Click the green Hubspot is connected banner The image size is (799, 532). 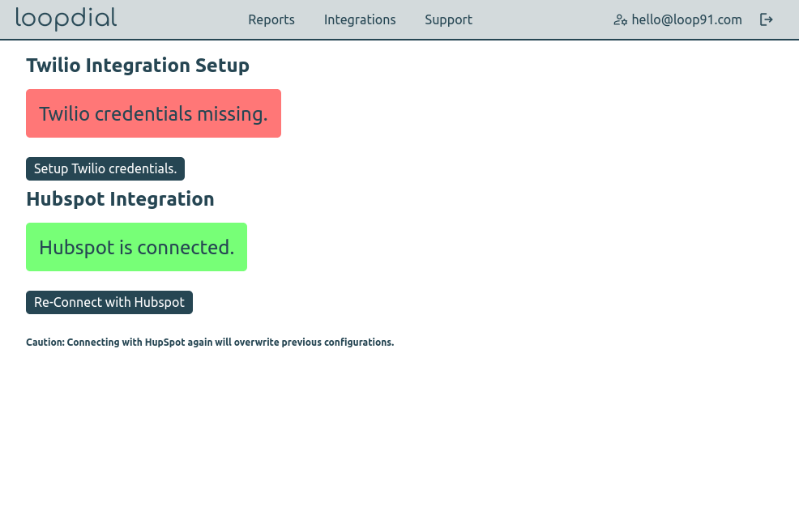click(x=136, y=247)
